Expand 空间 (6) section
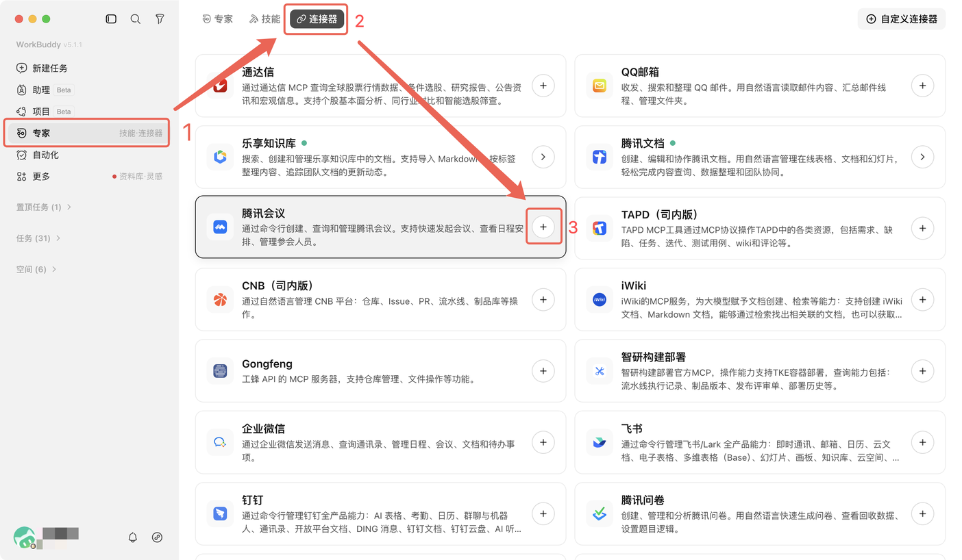 pos(36,269)
